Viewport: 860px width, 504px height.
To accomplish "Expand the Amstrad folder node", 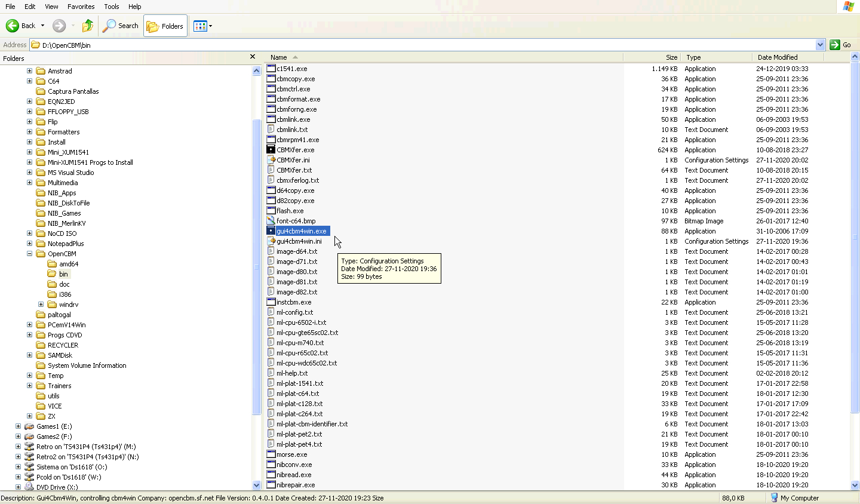I will (x=29, y=71).
